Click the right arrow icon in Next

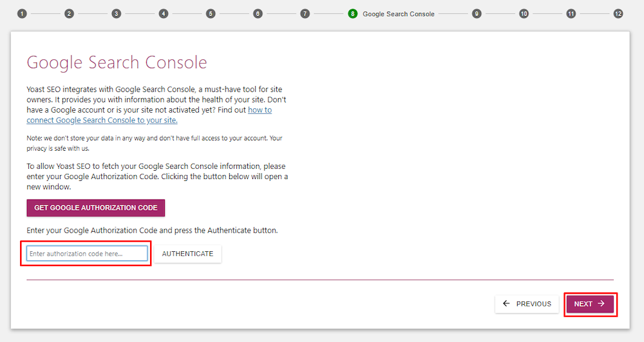pos(601,304)
